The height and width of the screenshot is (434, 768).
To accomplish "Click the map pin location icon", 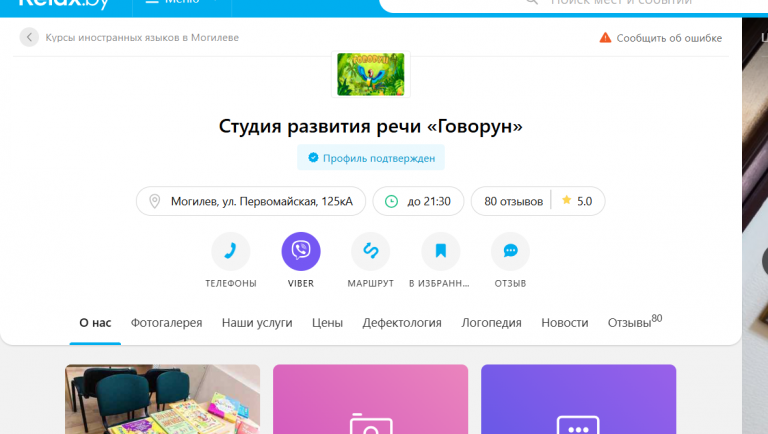I will [x=155, y=201].
